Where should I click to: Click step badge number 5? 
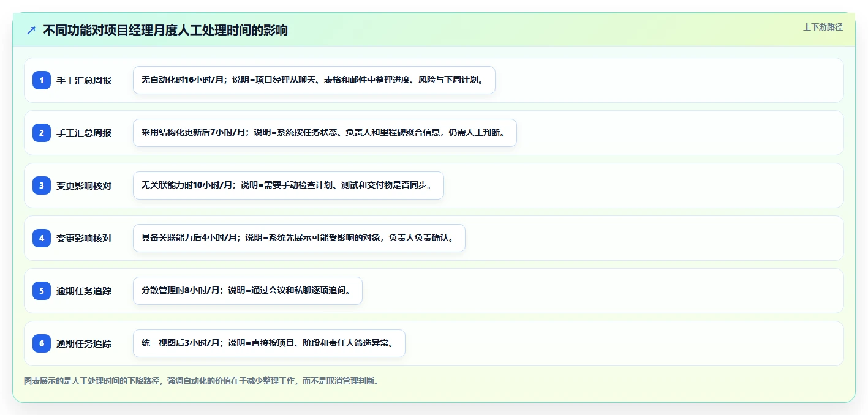pyautogui.click(x=42, y=291)
